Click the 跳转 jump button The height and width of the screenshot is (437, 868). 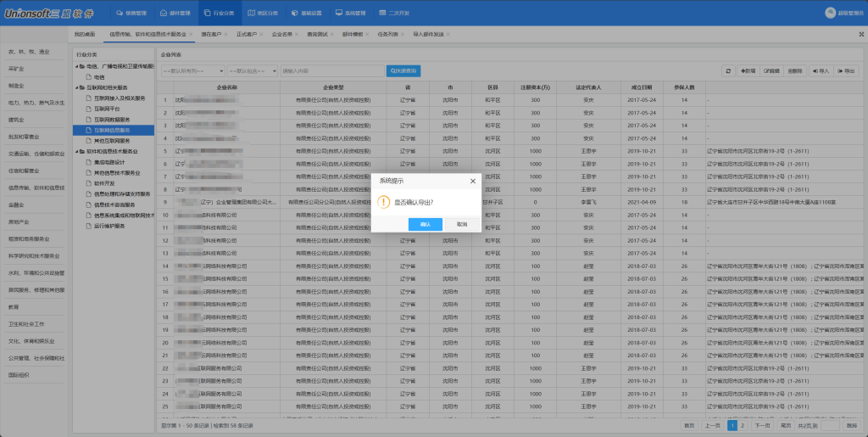(850, 425)
